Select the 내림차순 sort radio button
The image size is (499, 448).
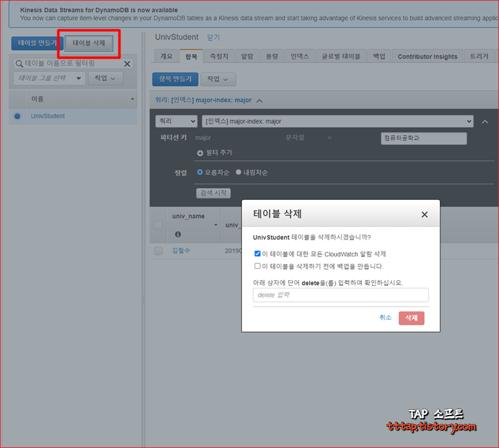(238, 172)
